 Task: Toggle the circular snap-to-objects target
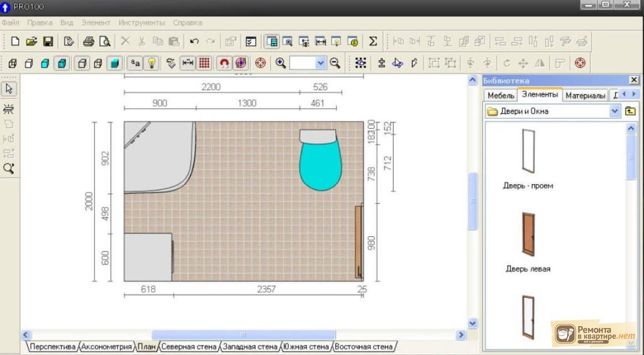[241, 63]
